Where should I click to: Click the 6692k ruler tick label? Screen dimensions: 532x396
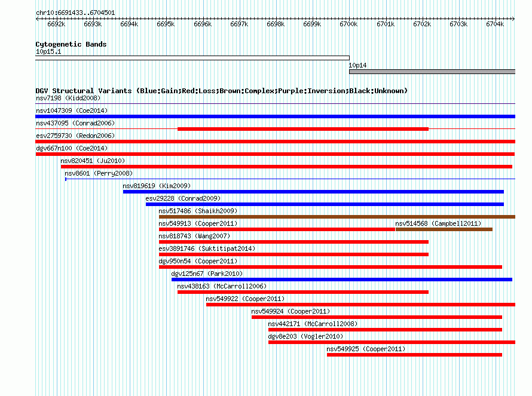(56, 24)
